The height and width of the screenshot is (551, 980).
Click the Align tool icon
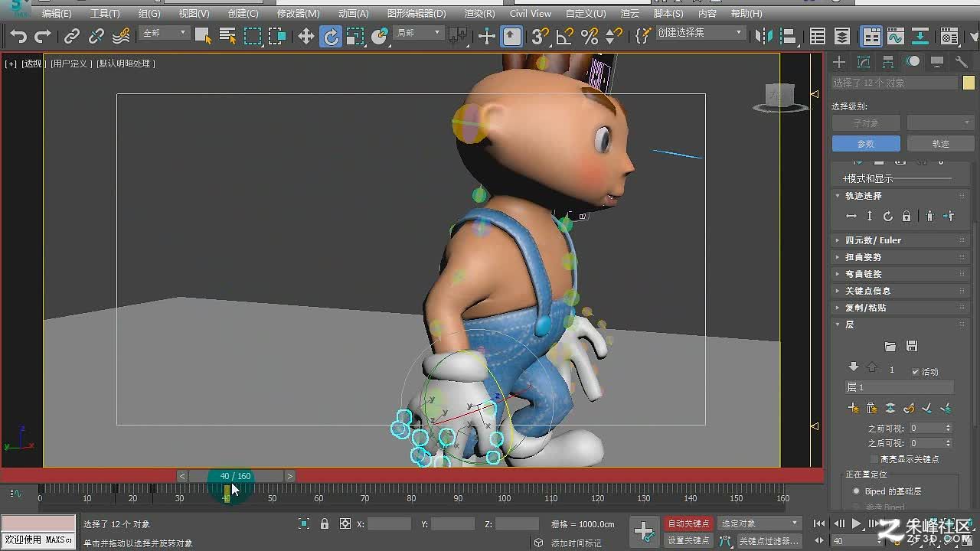pyautogui.click(x=788, y=36)
